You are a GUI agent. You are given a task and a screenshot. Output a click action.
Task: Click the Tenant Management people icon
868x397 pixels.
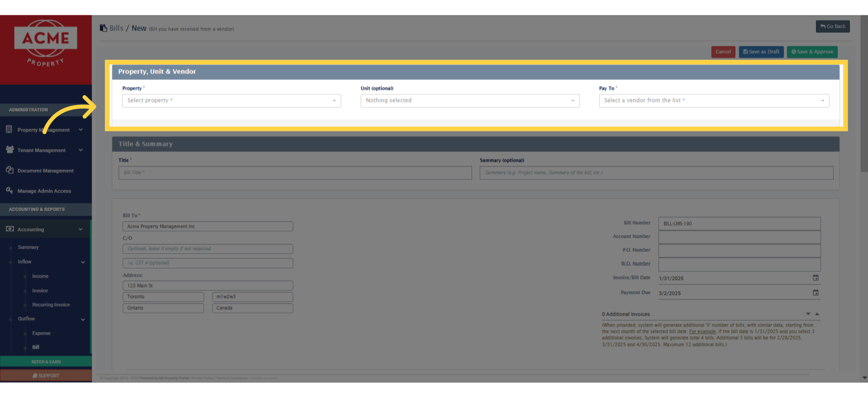coord(9,150)
